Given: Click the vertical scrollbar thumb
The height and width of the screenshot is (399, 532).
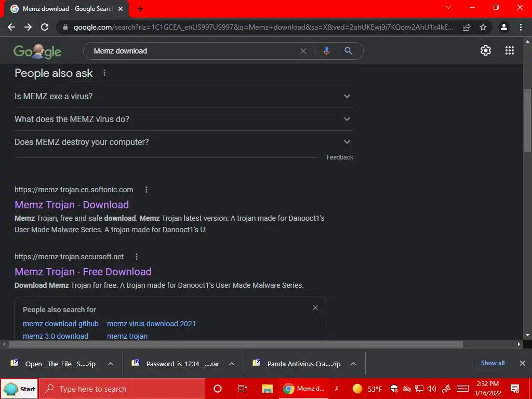Looking at the screenshot, I should (x=527, y=120).
